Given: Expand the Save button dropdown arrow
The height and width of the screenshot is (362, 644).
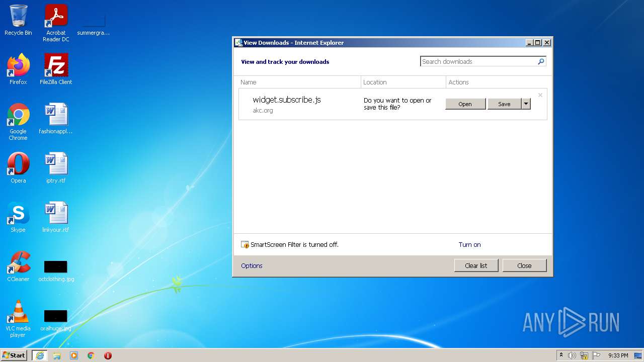Looking at the screenshot, I should click(526, 104).
